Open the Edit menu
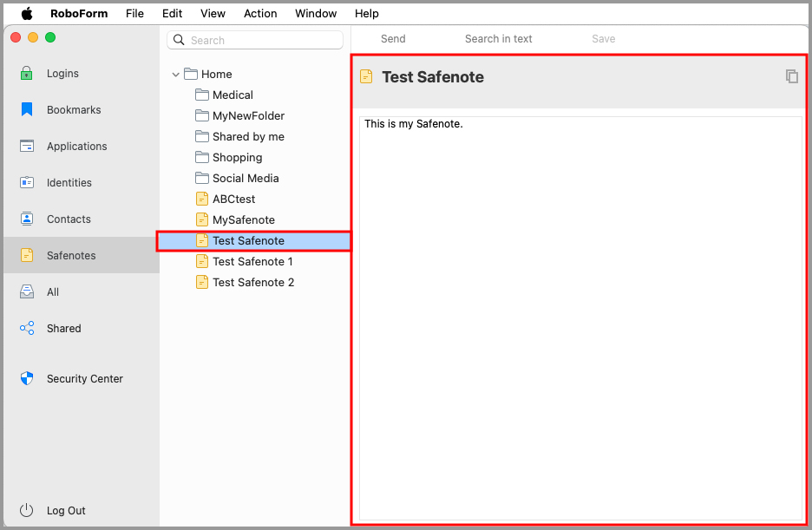 (x=172, y=14)
